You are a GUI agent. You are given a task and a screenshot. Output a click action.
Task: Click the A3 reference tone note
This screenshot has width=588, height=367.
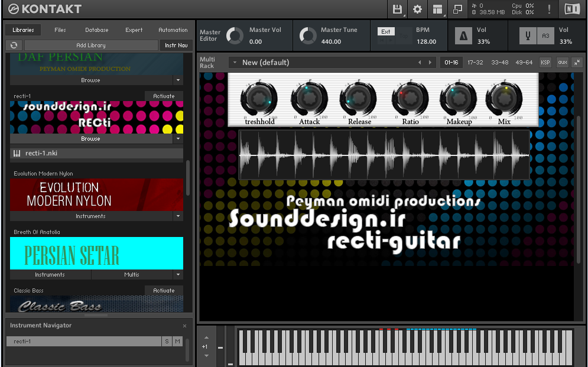pos(545,36)
